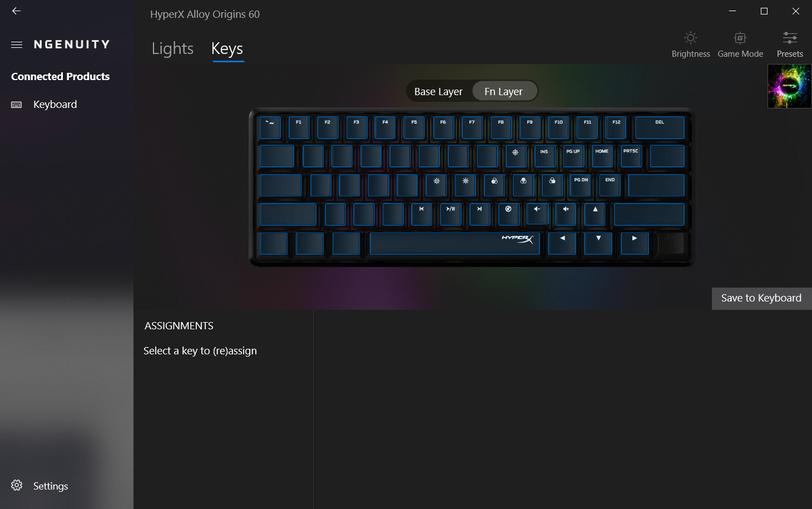Image resolution: width=812 pixels, height=509 pixels.
Task: Select the DEL key on keyboard
Action: [660, 127]
